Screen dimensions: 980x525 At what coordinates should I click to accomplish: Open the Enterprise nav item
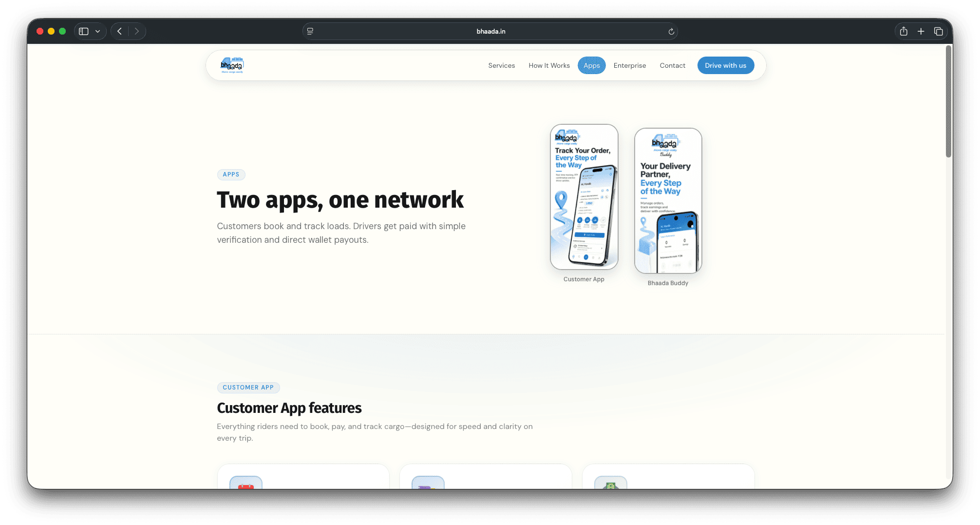(630, 65)
